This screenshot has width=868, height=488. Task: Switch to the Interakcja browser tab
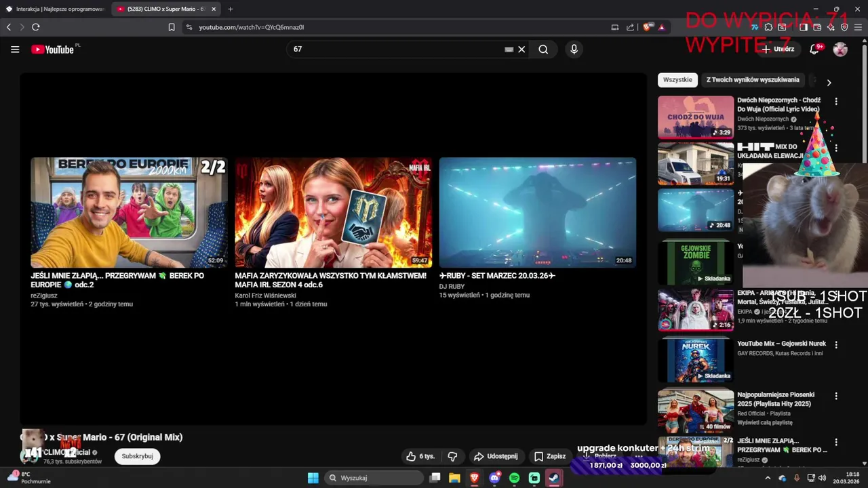55,9
